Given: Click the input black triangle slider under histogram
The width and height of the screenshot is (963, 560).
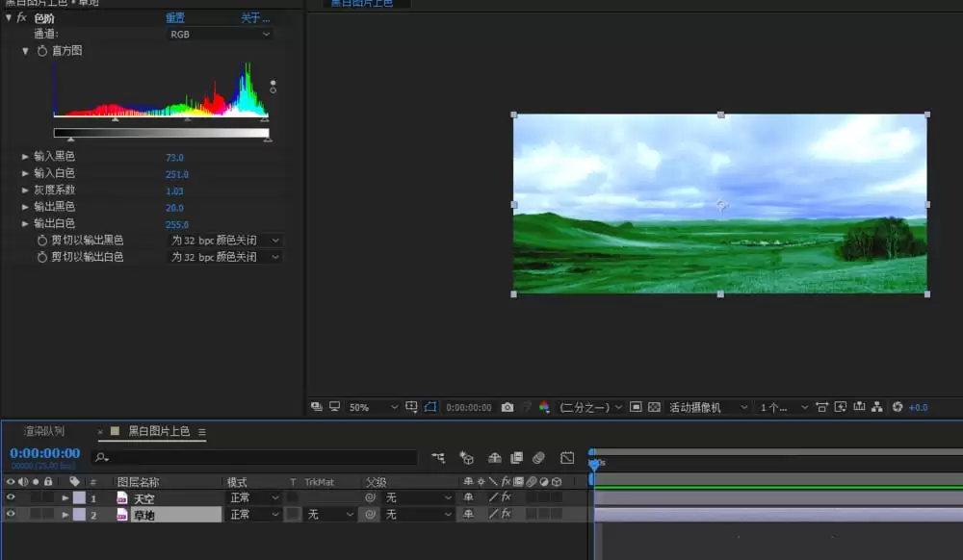Looking at the screenshot, I should coord(70,140).
